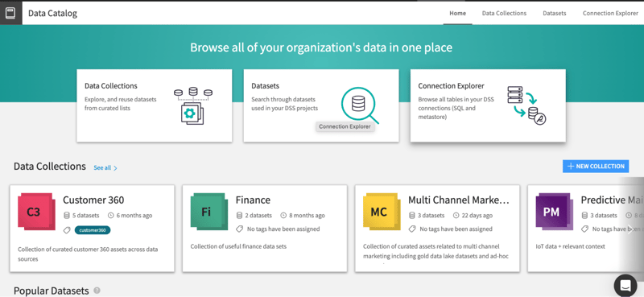Click the clock icon beside 6 months ago
644x297 pixels.
click(110, 215)
